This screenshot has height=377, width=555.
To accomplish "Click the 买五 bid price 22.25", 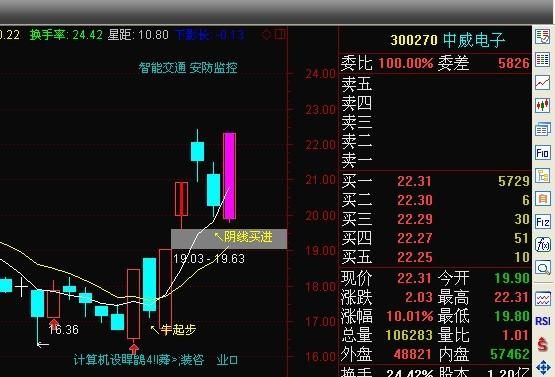I will 414,257.
